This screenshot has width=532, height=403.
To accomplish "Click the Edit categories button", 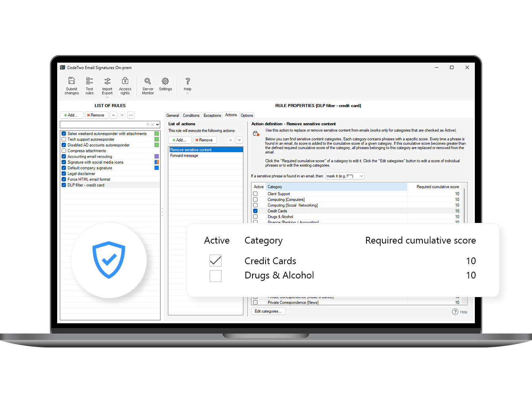I will point(268,311).
